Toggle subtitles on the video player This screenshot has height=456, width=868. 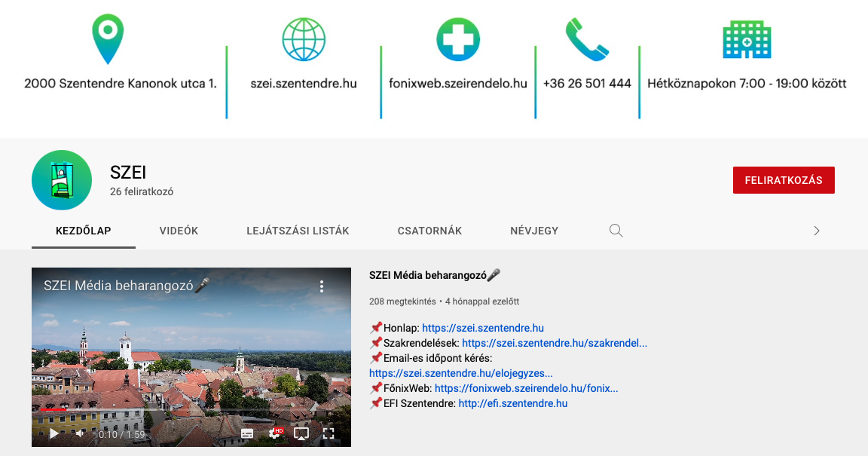coord(247,434)
